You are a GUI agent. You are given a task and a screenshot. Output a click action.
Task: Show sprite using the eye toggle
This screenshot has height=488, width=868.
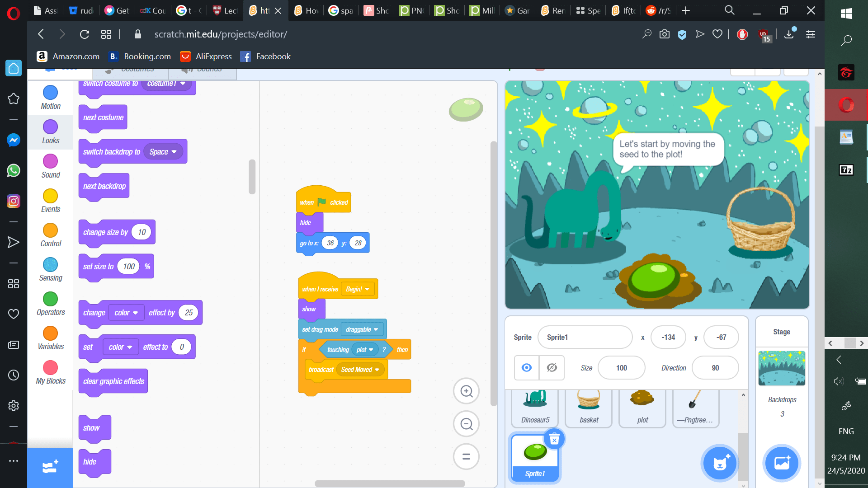[527, 368]
